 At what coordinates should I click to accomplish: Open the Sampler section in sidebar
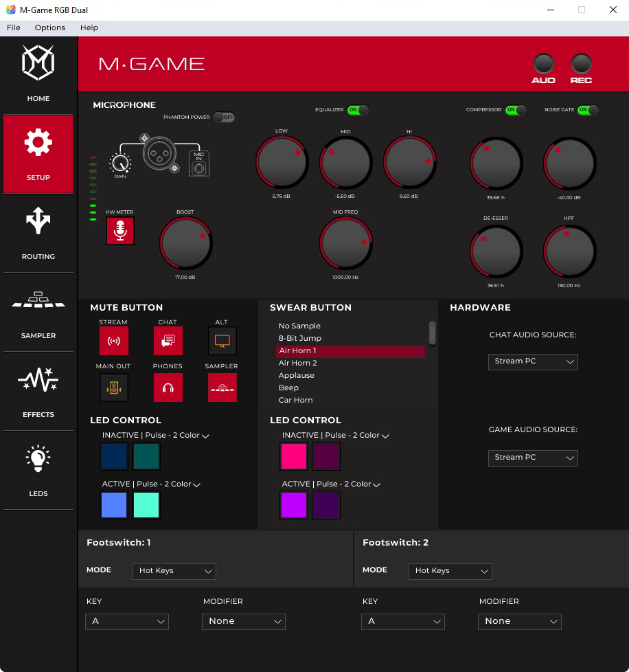[x=38, y=313]
